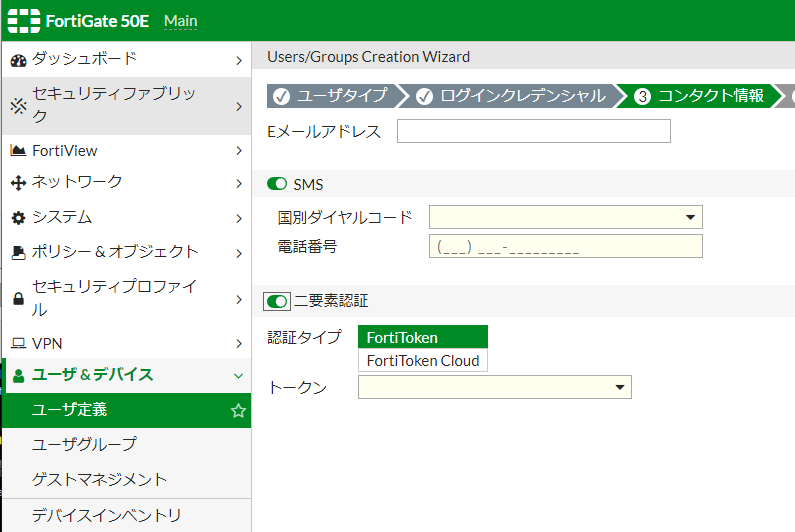Click the step 3 number badge
795x532 pixels.
click(x=642, y=96)
